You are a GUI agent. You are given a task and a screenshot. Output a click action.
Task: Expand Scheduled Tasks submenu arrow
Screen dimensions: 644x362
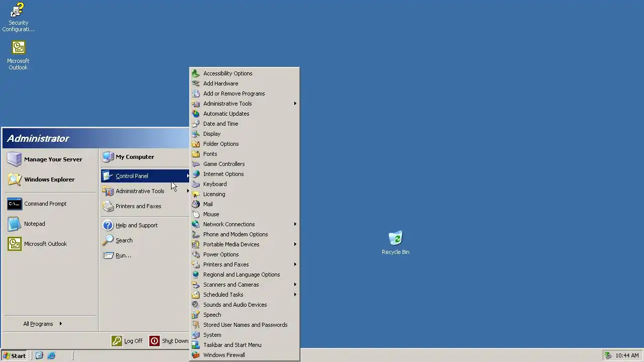coord(295,295)
